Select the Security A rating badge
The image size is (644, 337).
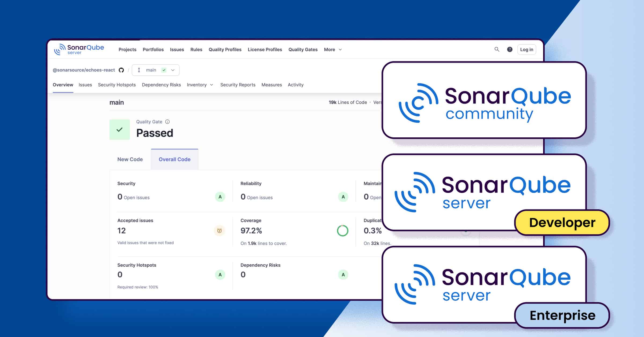coord(220,197)
